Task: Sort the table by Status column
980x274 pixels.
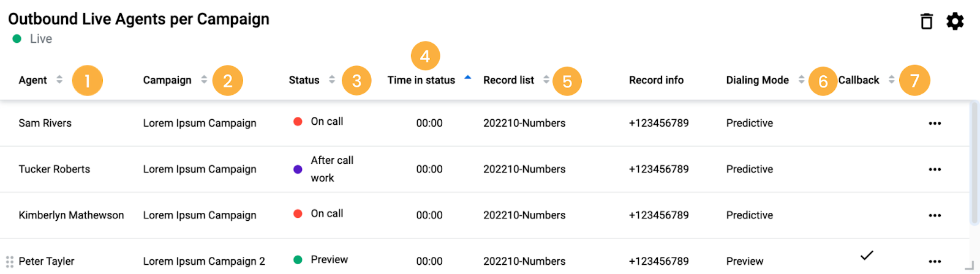Action: click(x=332, y=80)
